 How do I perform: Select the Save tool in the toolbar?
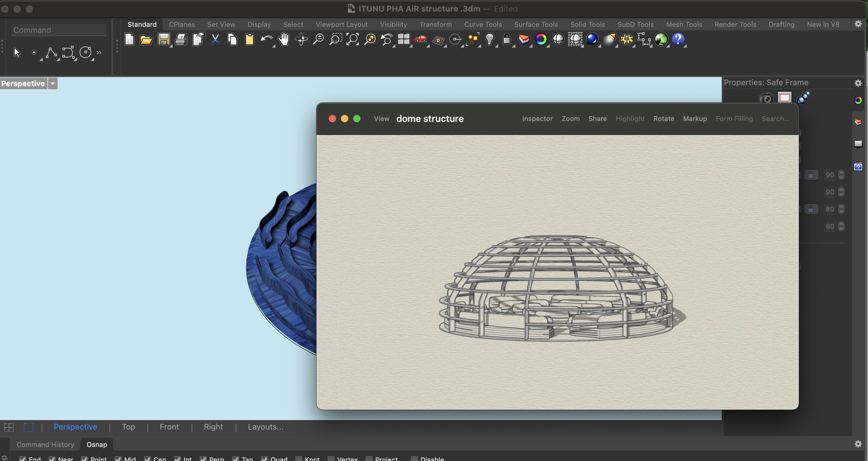click(164, 40)
